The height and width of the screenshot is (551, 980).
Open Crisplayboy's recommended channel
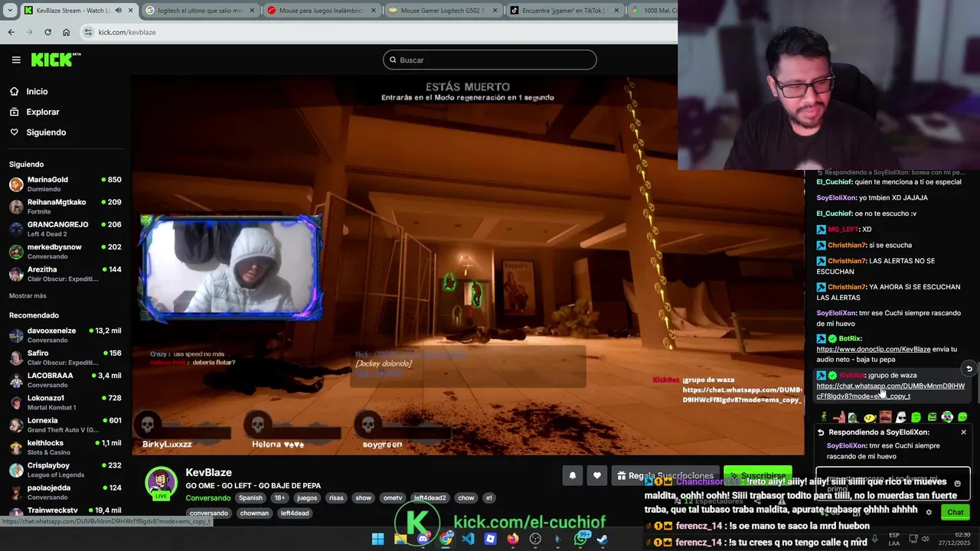pyautogui.click(x=65, y=469)
